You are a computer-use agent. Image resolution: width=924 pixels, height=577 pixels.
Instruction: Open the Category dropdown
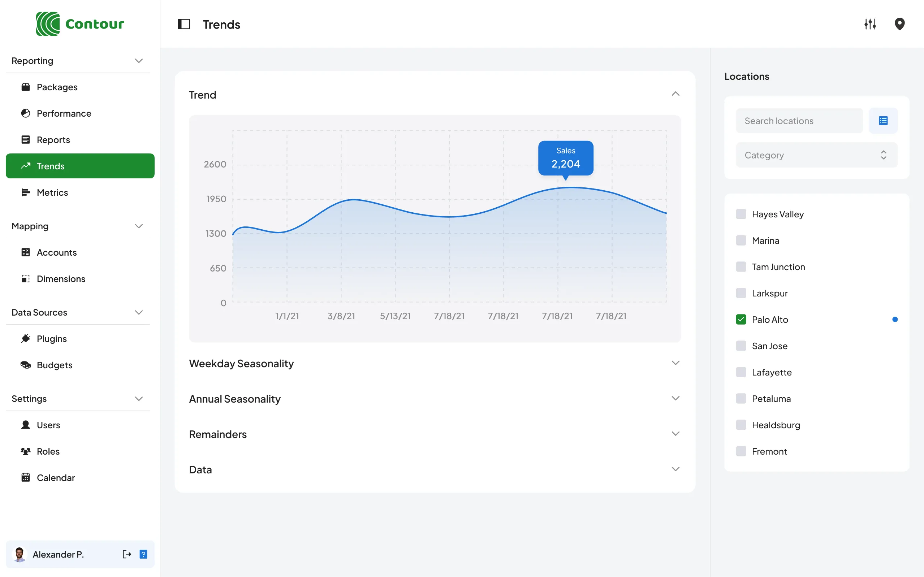coord(816,155)
